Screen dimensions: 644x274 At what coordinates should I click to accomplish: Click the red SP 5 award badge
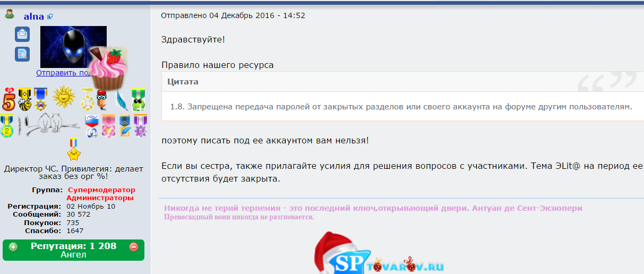click(8, 99)
